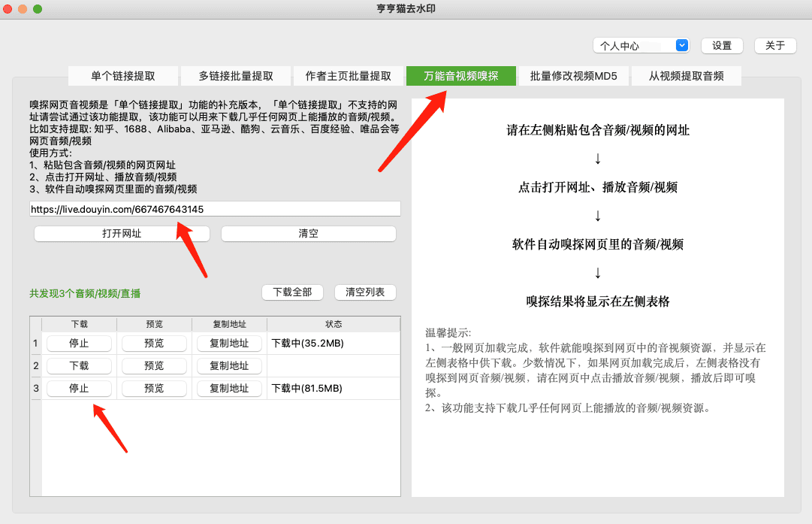This screenshot has width=812, height=524.
Task: Click text 请在左侧粘贴包含音频/视频的网址
Action: coord(598,130)
